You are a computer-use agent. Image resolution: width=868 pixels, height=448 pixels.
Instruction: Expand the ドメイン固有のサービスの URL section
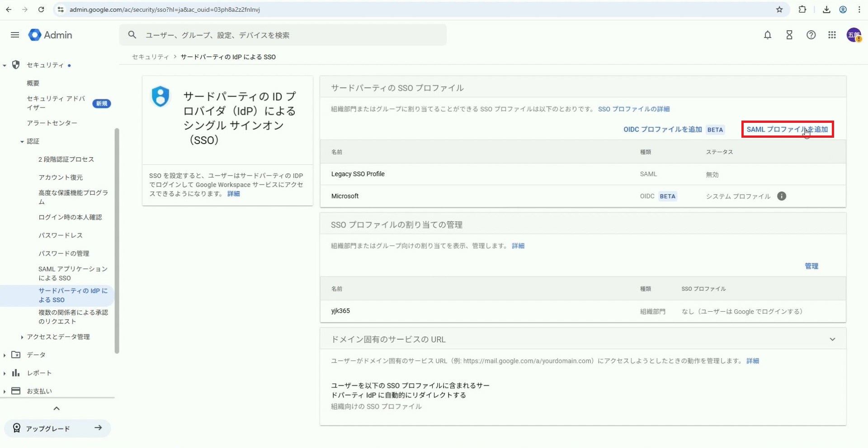832,339
